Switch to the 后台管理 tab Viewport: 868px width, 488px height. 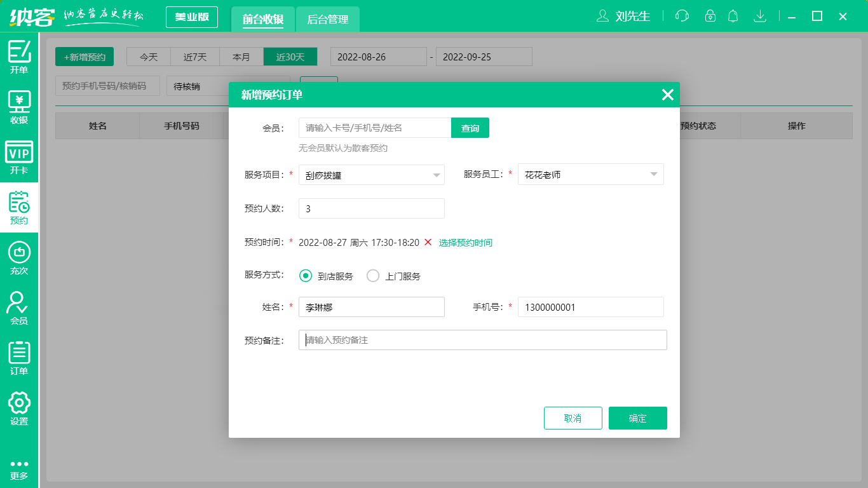[x=329, y=19]
